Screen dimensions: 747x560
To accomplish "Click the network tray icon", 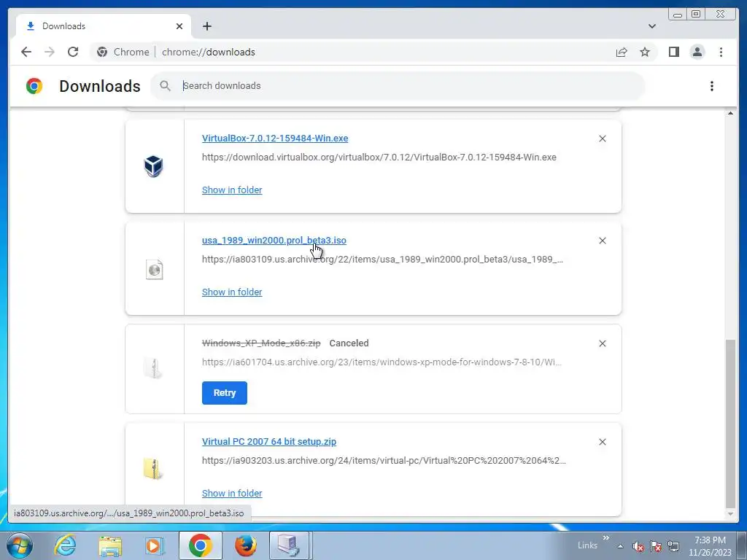I will pos(673,546).
